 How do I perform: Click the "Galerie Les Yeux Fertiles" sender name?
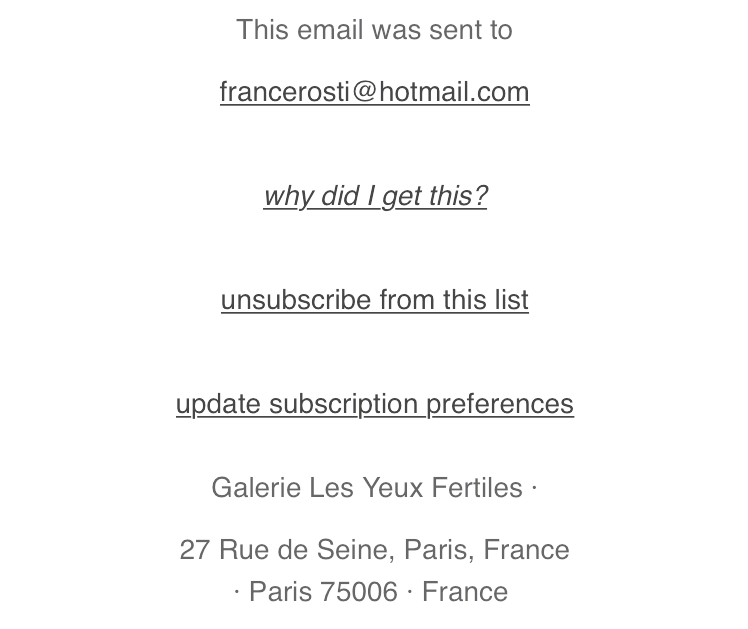[x=366, y=488]
